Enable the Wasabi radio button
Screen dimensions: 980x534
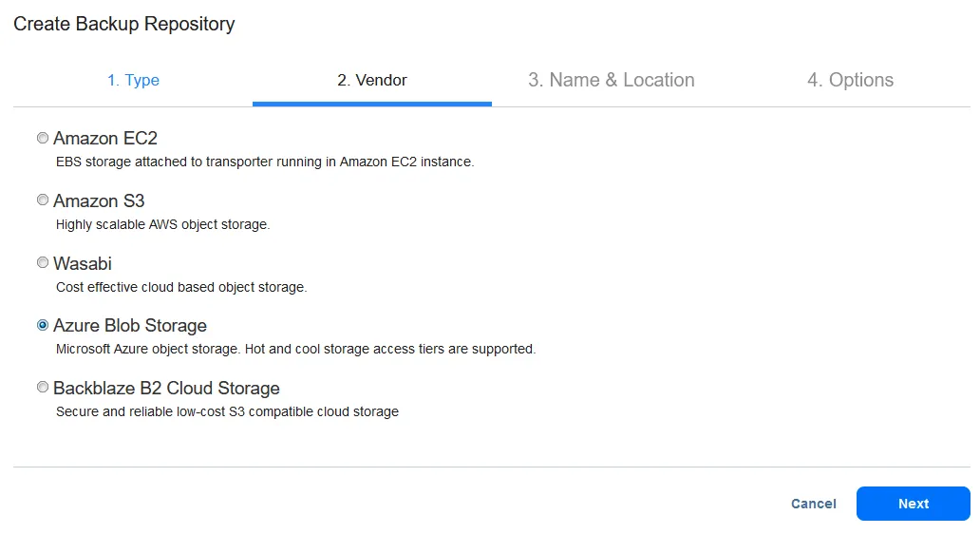click(x=43, y=263)
